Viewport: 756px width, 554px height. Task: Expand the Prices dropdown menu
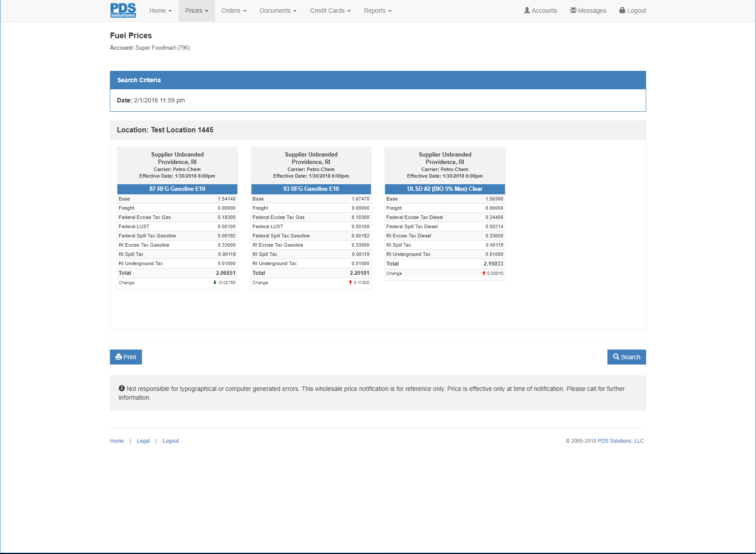(196, 11)
